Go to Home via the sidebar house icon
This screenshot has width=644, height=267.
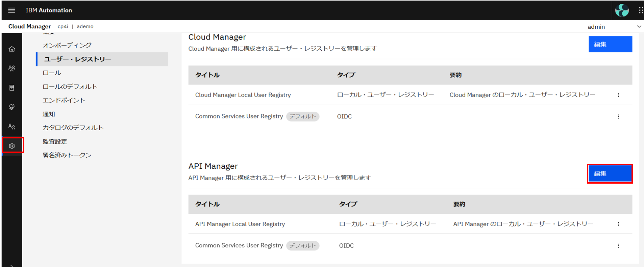click(12, 49)
